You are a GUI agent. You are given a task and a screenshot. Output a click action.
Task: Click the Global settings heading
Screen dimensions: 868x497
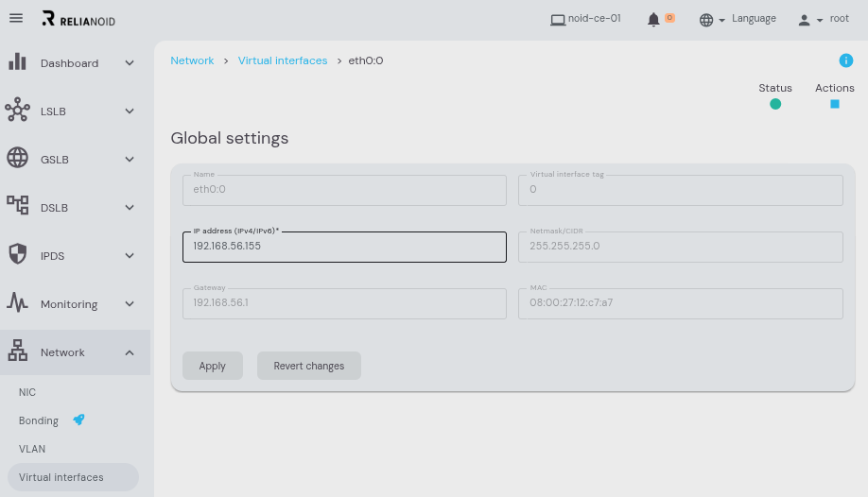tap(229, 138)
